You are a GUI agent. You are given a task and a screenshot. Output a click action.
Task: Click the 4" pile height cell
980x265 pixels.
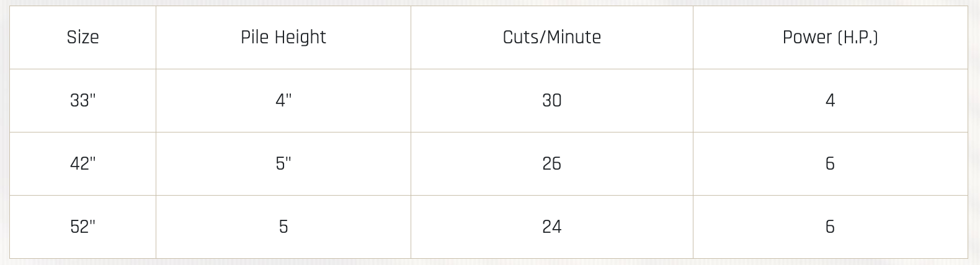point(283,100)
